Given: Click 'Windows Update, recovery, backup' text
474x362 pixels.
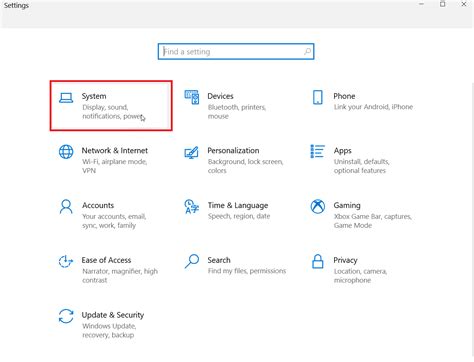Looking at the screenshot, I should point(109,330).
